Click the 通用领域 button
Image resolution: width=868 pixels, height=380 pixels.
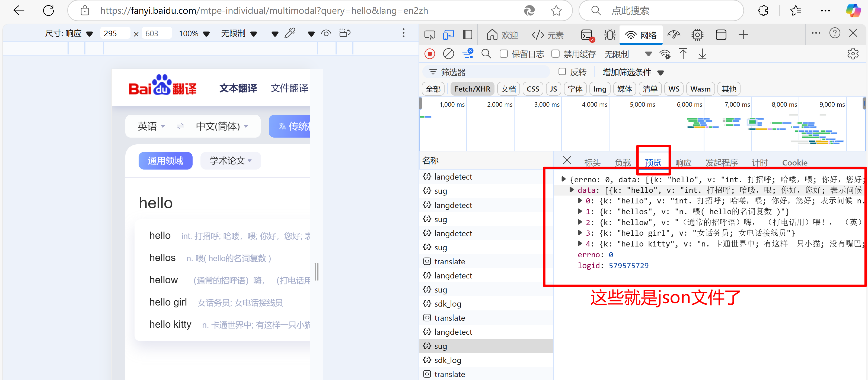coord(165,161)
